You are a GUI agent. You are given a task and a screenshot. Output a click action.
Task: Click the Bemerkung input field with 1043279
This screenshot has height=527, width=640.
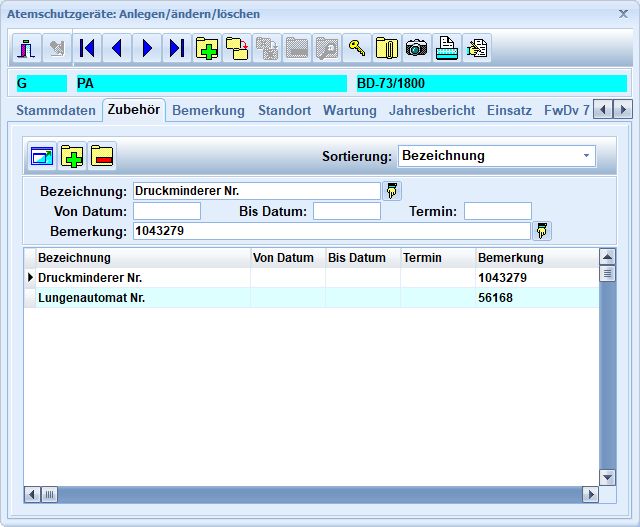tap(332, 231)
